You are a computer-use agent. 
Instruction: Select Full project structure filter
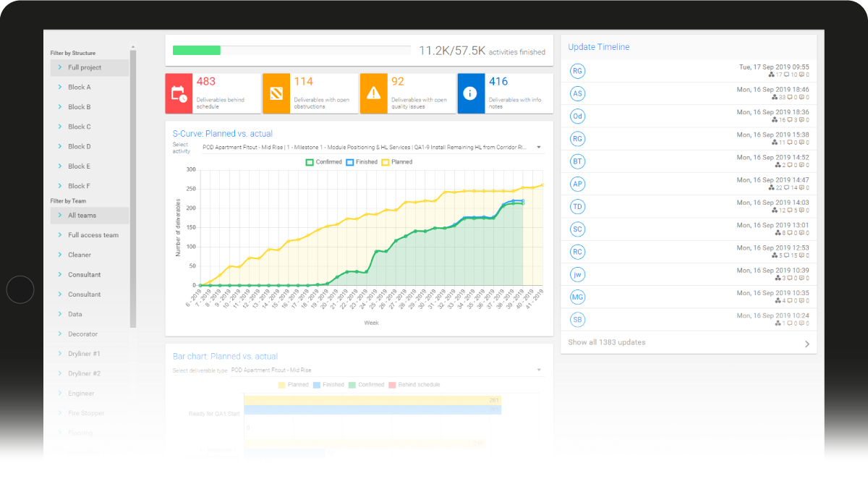coord(85,68)
